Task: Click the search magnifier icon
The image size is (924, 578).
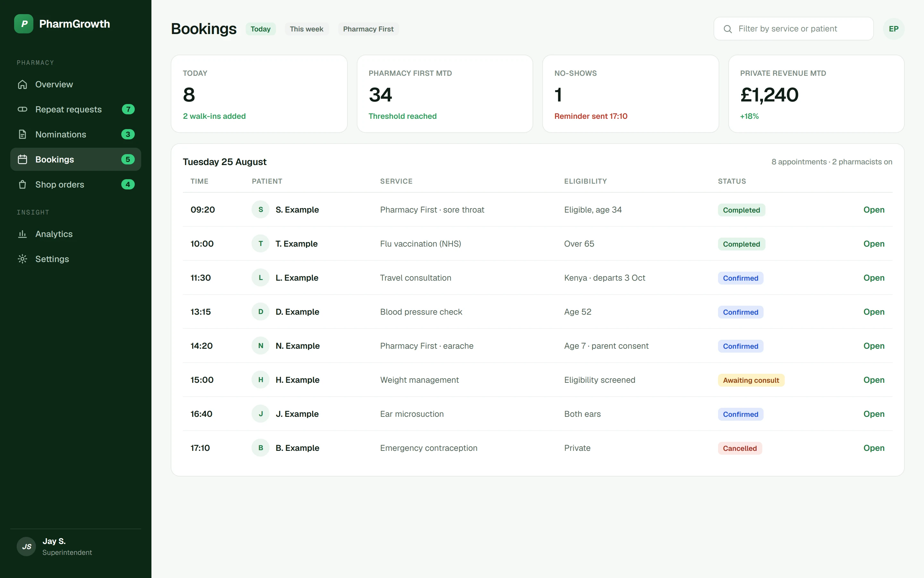Action: pyautogui.click(x=728, y=29)
